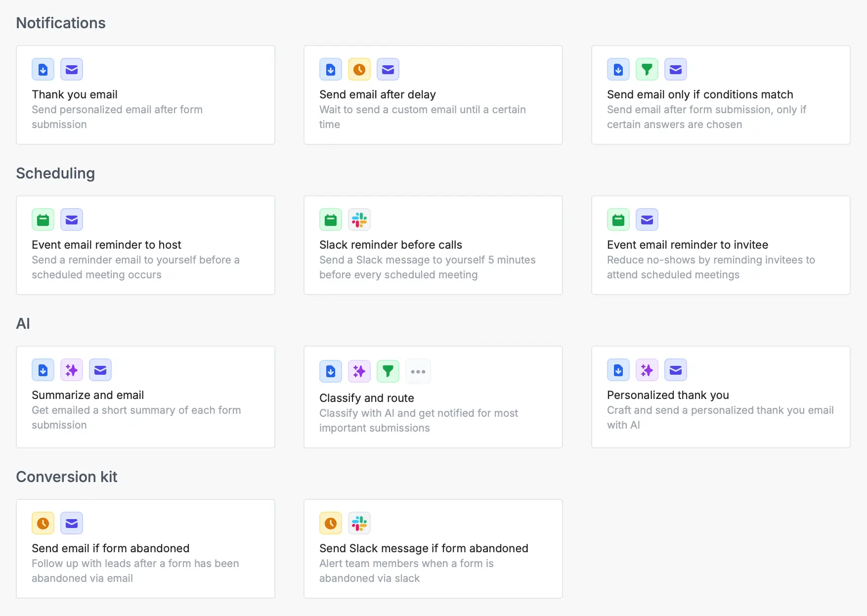
Task: Click the Slack icon on form abandoned Slack card
Action: click(x=359, y=523)
